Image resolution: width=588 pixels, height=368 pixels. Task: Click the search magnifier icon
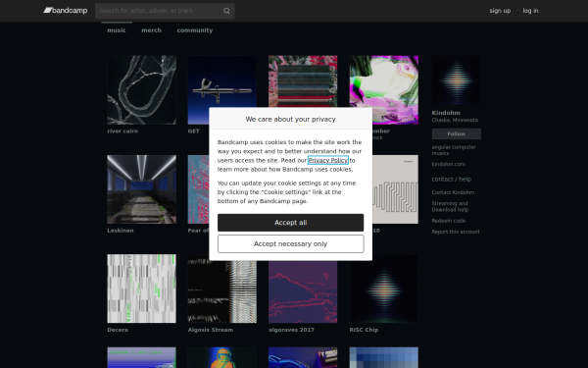point(226,11)
